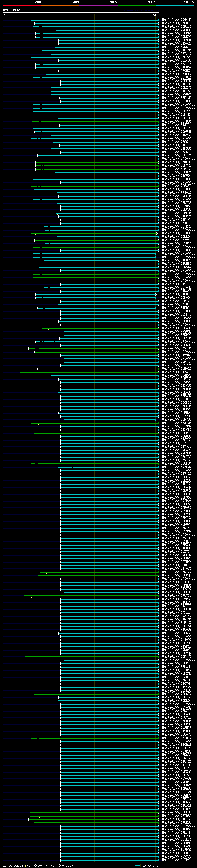
Task: Click the white query sequence bar
Action: (x=81, y=12)
